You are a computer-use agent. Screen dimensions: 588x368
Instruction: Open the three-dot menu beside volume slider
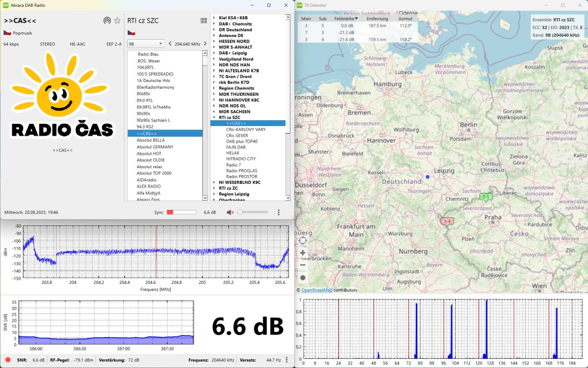278,212
